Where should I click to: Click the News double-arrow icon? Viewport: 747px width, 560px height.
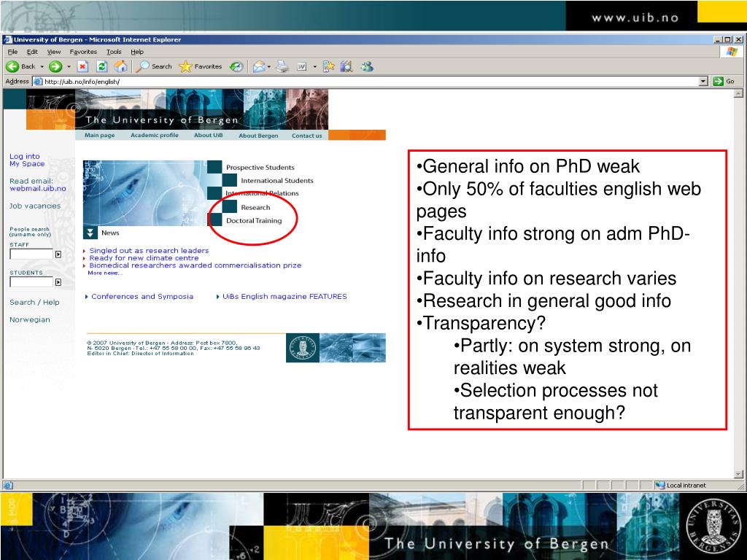pyautogui.click(x=90, y=233)
